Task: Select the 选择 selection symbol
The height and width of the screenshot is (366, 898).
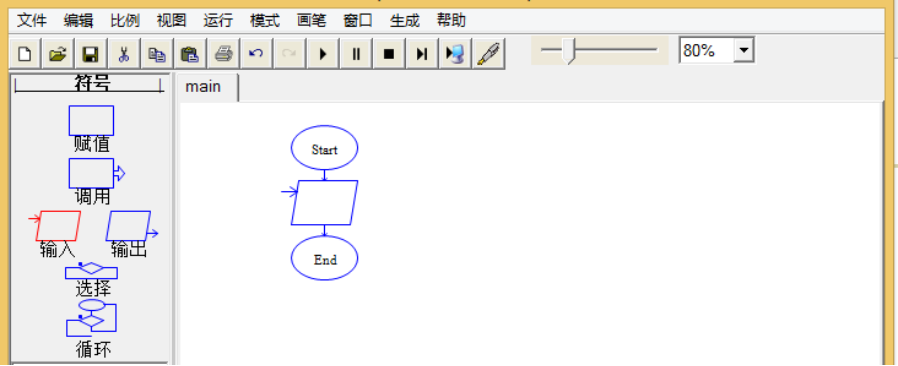Action: (x=92, y=271)
